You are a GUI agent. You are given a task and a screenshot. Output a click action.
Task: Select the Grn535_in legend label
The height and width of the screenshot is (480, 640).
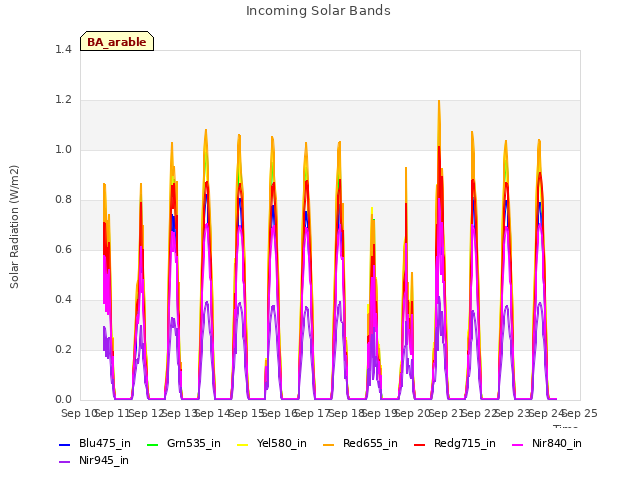point(194,444)
